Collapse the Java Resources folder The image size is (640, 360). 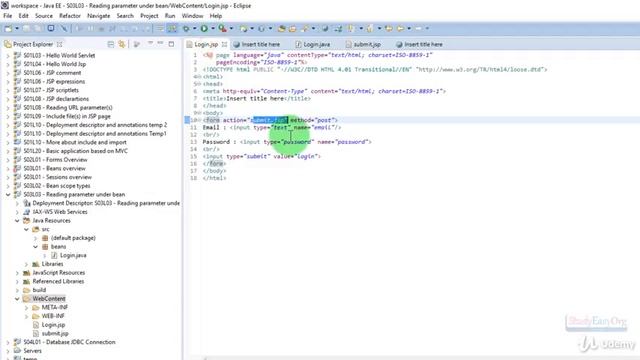coord(17,221)
